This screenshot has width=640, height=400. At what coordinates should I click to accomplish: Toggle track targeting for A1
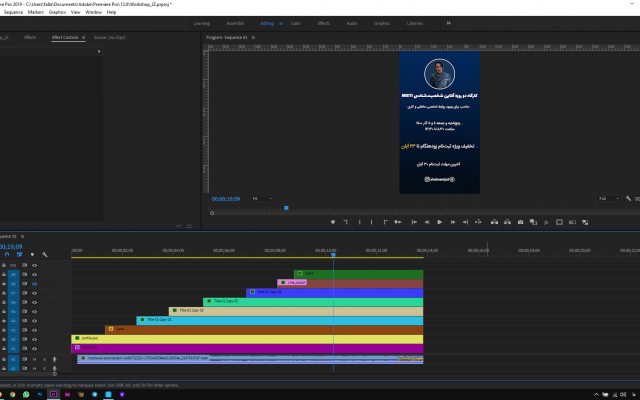[13, 359]
